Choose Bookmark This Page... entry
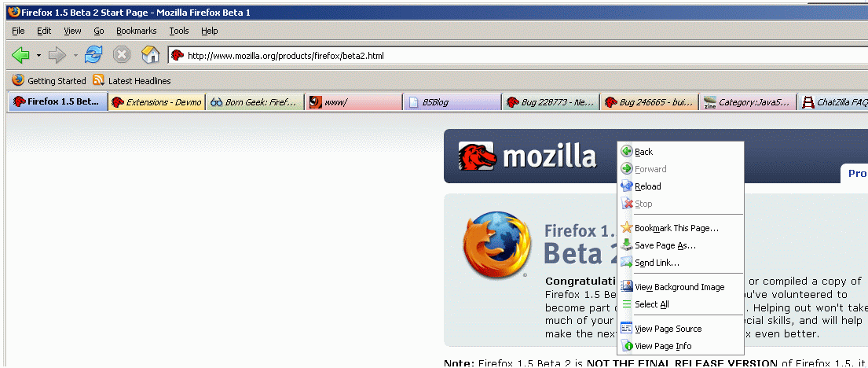Screen dimensions: 868x368 680,228
